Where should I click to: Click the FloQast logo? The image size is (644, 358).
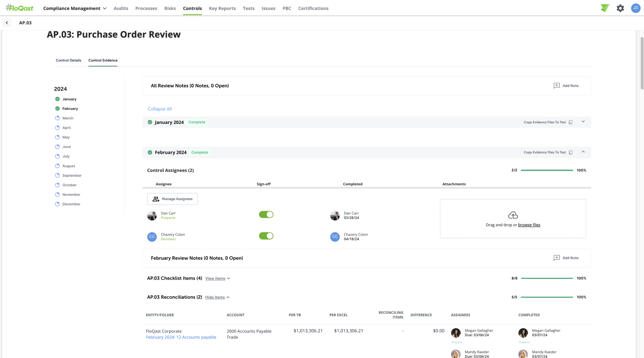(x=19, y=8)
